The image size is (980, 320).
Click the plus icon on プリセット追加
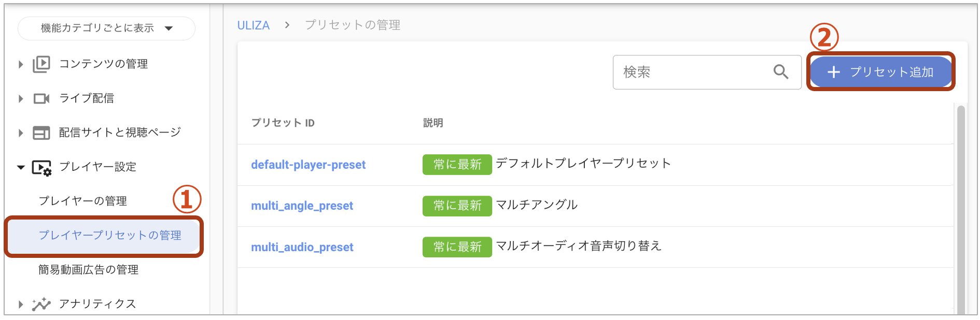[834, 72]
